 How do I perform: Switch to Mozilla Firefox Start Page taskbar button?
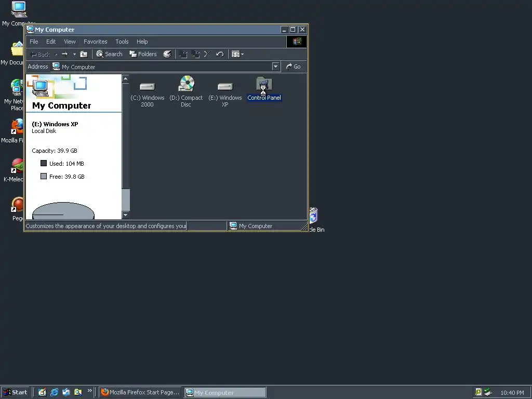tap(140, 392)
